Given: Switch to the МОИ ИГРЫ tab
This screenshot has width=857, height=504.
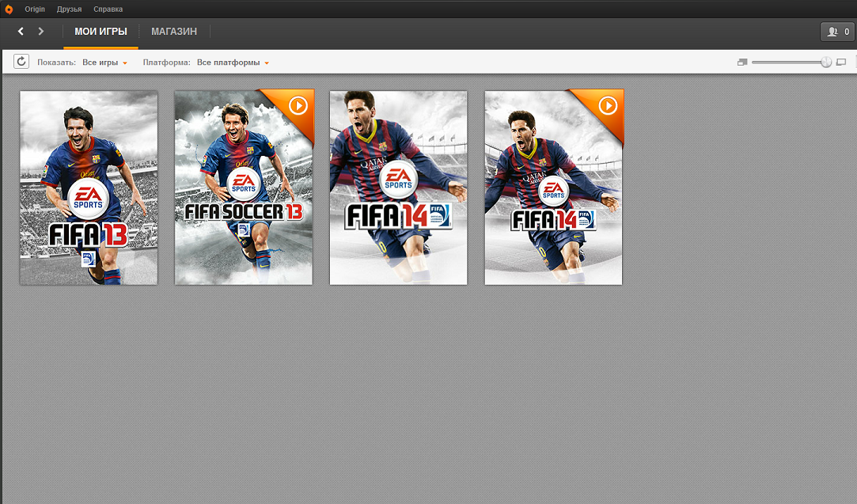Looking at the screenshot, I should pos(100,32).
